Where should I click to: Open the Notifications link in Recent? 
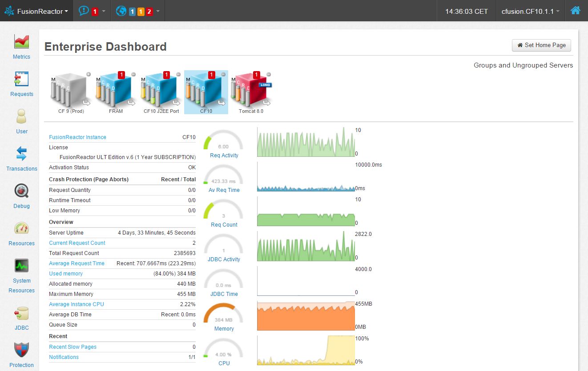64,357
